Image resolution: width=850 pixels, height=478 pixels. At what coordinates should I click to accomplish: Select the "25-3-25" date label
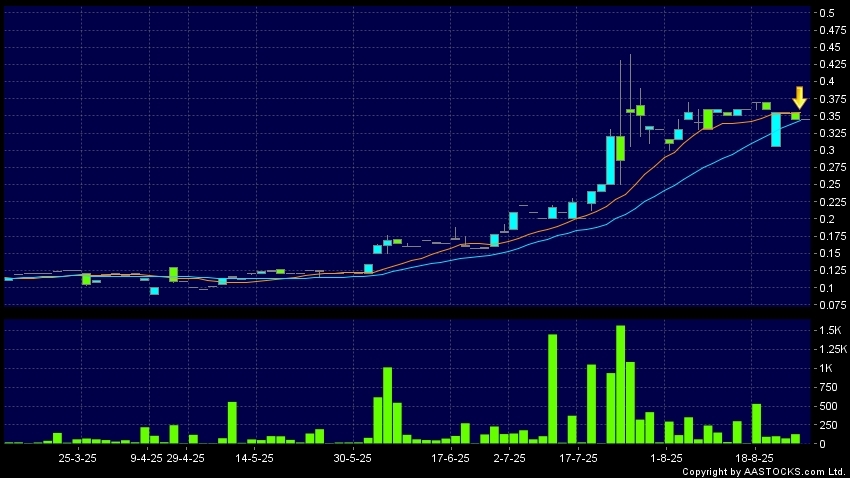78,458
